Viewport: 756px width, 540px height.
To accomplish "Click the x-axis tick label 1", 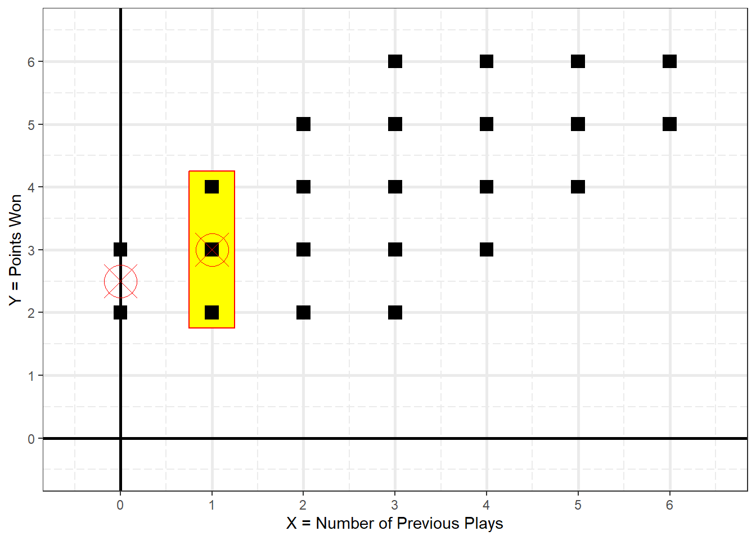I will [x=211, y=505].
